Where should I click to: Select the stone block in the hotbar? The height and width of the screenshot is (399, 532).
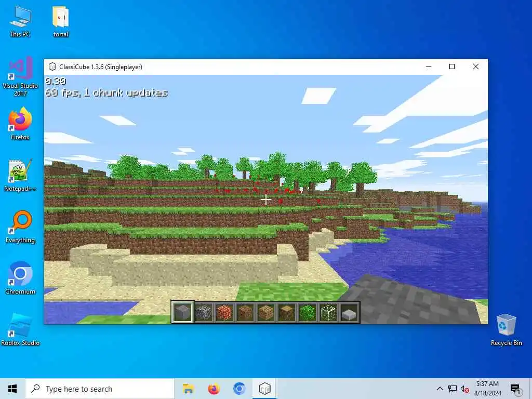coord(182,312)
